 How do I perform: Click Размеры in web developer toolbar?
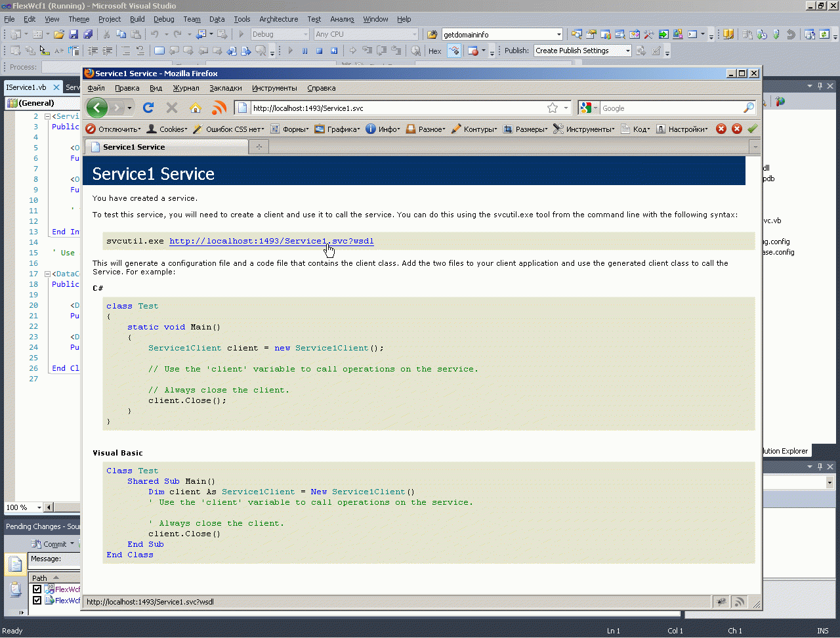tap(526, 129)
